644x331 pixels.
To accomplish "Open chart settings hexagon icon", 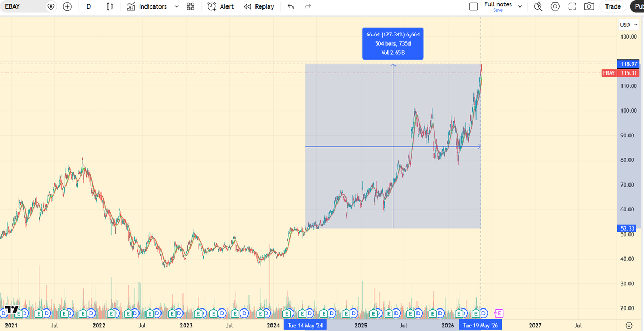I will 555,6.
